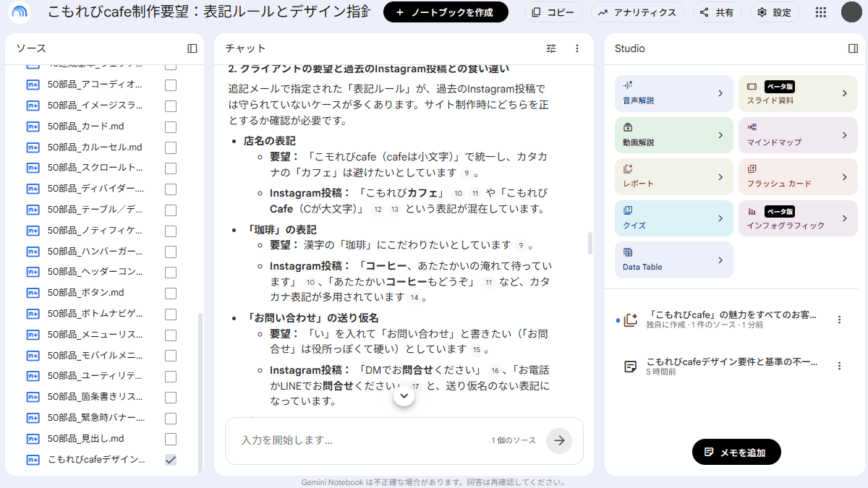The image size is (868, 488).
Task: Click the 動画解説 video icon
Action: pyautogui.click(x=628, y=127)
